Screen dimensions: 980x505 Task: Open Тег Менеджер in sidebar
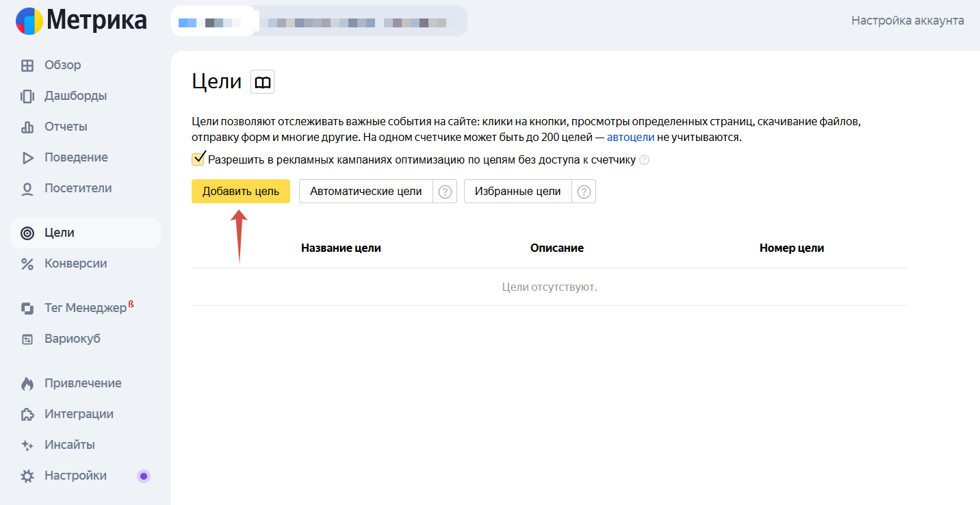[85, 308]
